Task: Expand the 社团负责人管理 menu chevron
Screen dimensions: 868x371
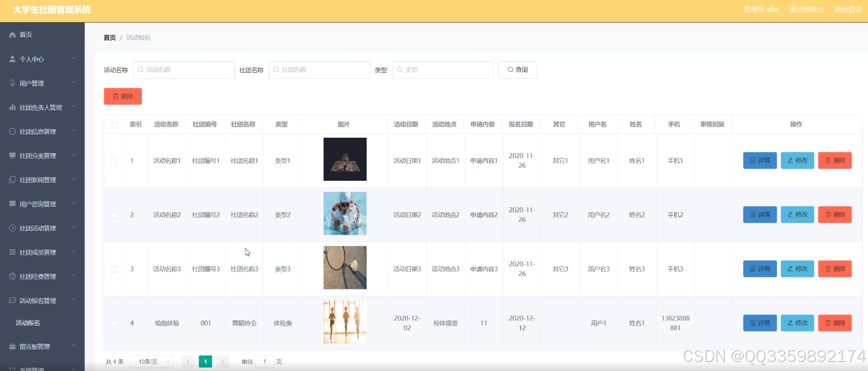Action: coord(74,107)
